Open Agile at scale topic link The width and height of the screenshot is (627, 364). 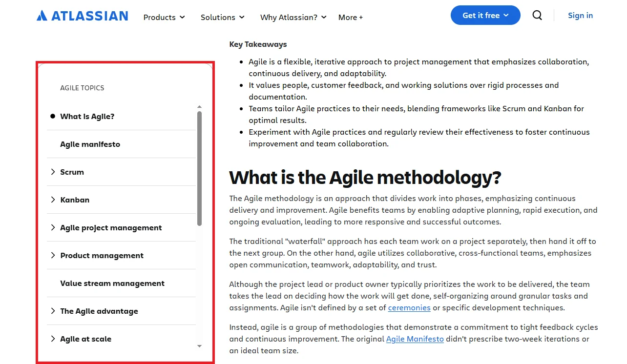(x=86, y=339)
